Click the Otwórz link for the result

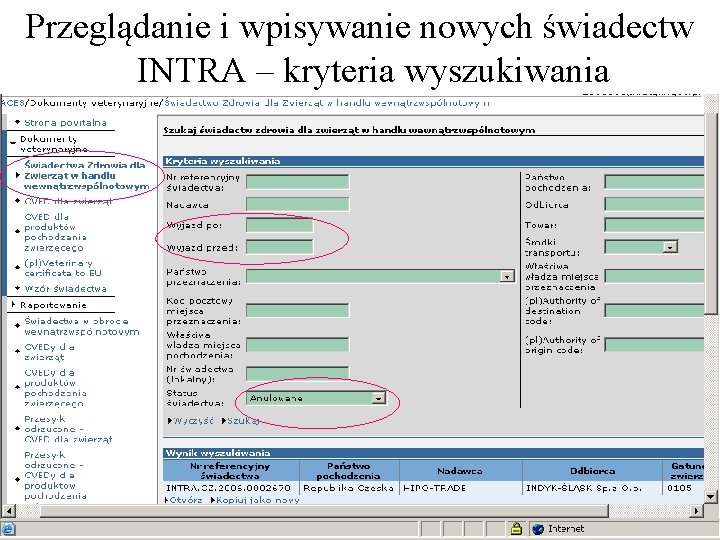186,500
